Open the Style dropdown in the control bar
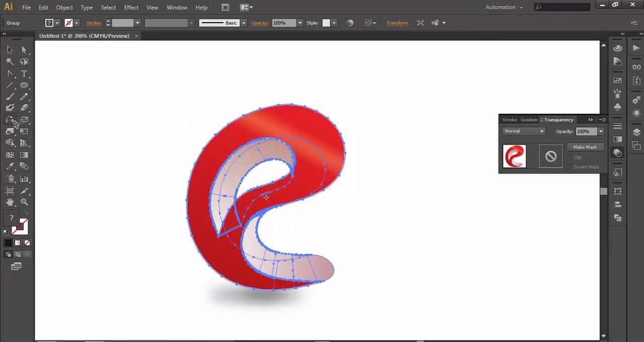This screenshot has width=644, height=342. point(333,23)
